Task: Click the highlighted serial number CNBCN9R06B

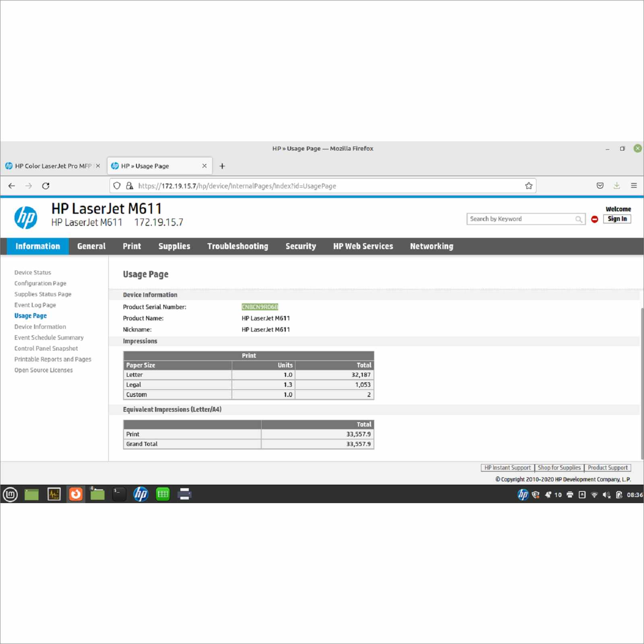Action: coord(260,307)
